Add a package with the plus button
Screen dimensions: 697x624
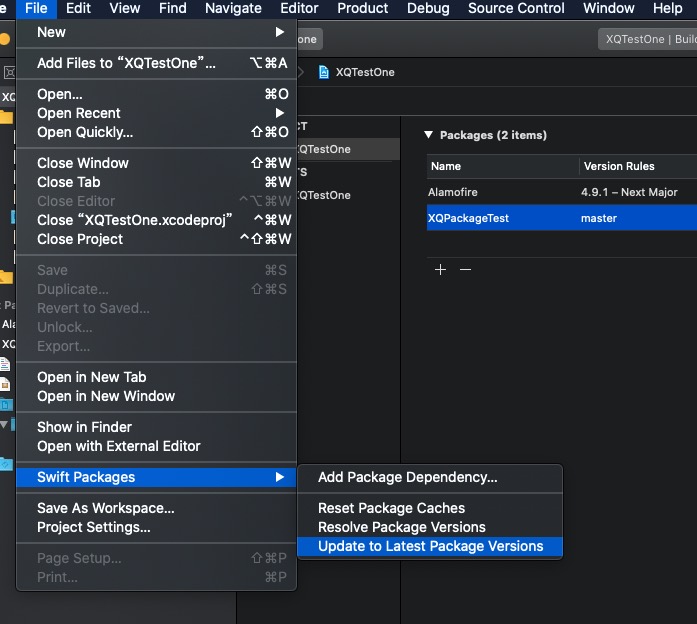441,269
